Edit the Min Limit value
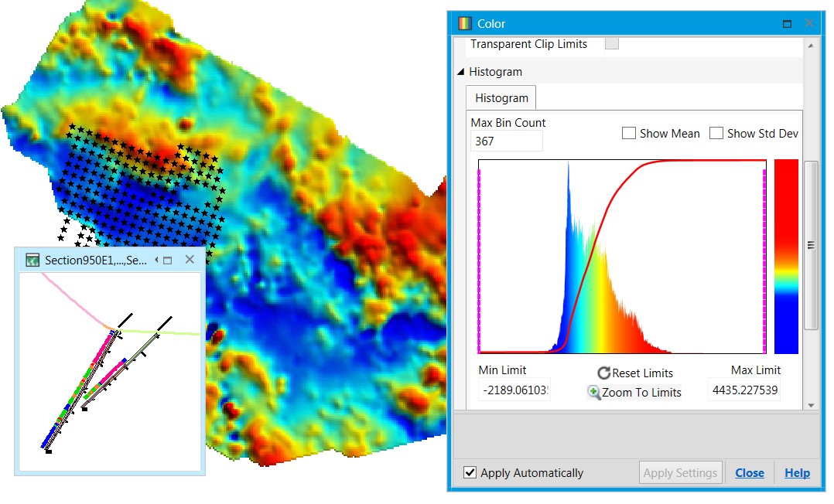Screen dimensions: 834x504 coord(514,390)
